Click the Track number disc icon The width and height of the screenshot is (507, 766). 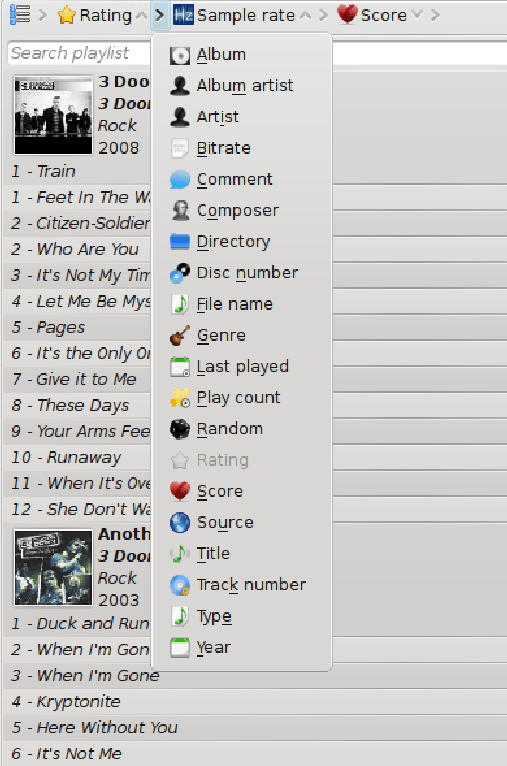click(180, 585)
